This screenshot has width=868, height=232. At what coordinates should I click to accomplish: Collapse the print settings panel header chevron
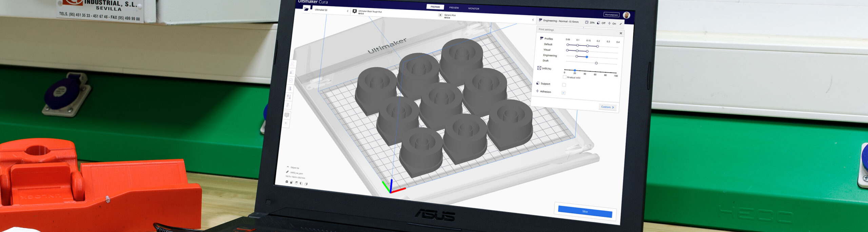tap(533, 20)
